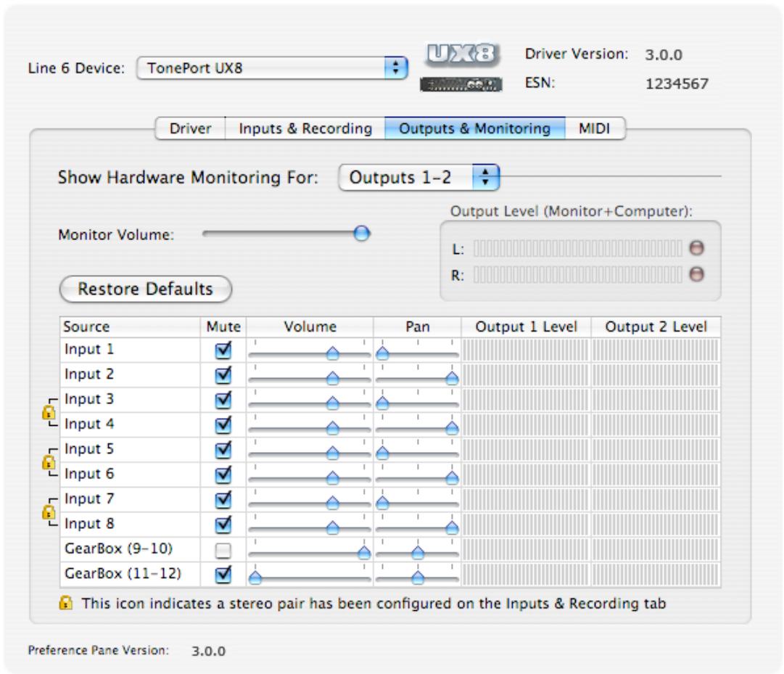
Task: Click the UX8 hardware rack thumbnail image
Action: tap(461, 84)
